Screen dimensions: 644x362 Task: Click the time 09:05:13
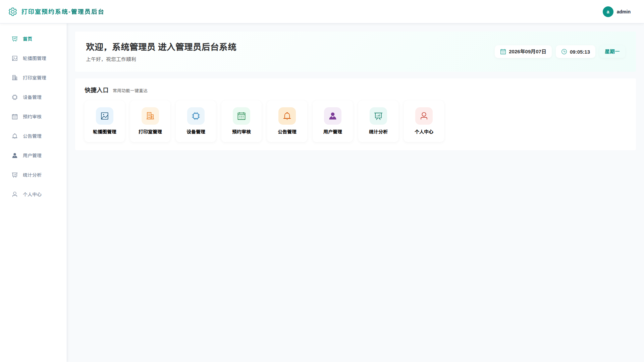580,52
